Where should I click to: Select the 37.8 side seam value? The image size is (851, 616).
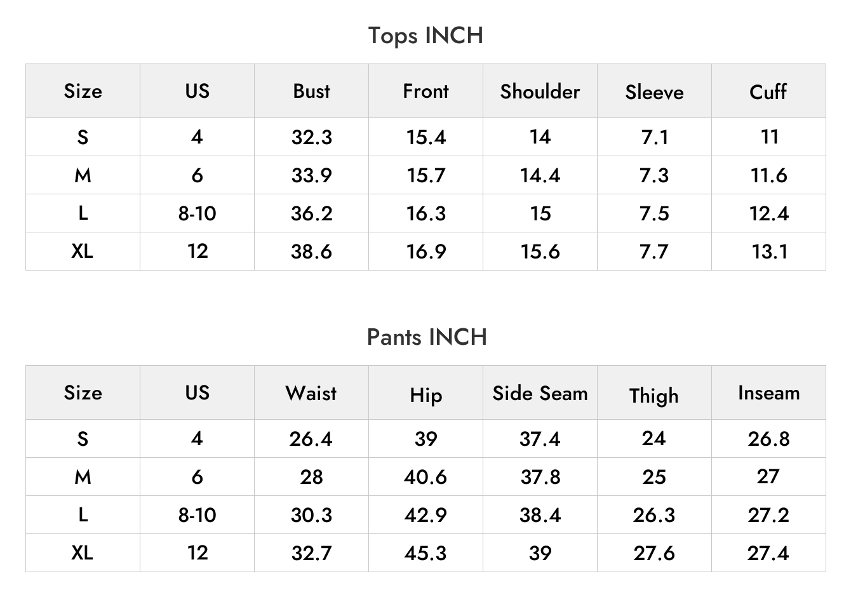pos(540,477)
